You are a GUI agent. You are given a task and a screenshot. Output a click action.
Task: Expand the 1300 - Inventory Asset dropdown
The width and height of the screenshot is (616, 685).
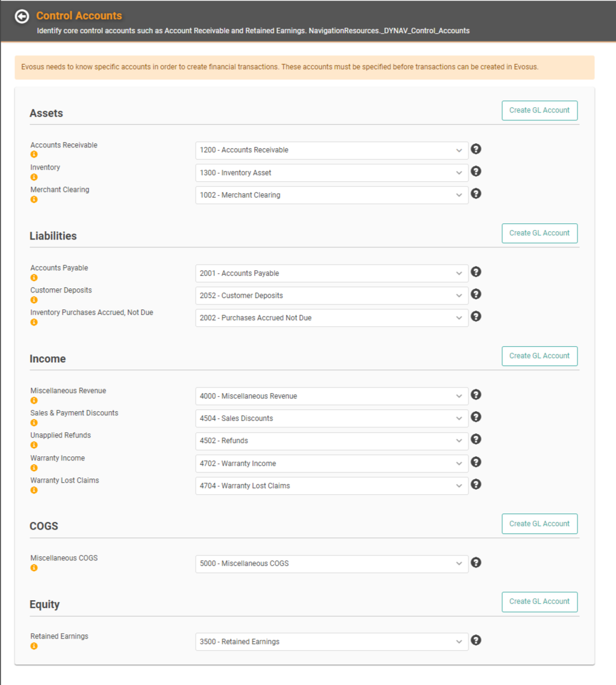click(x=332, y=173)
